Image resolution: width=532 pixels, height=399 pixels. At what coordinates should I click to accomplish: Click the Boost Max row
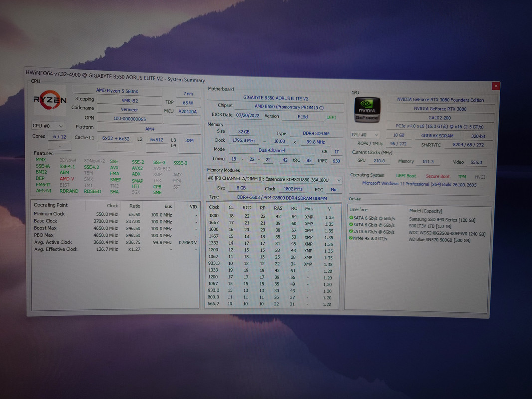115,228
